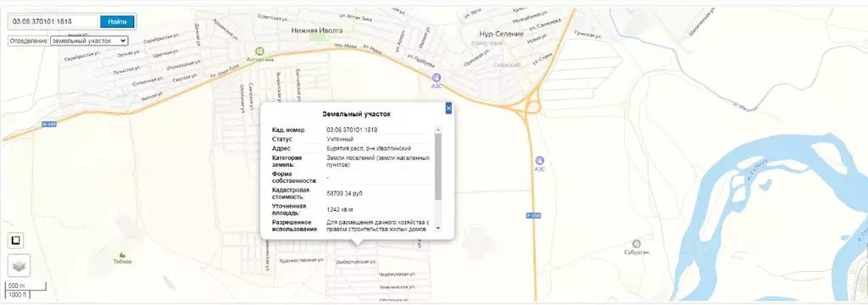
Task: Open the map layers stack icon
Action: [x=19, y=266]
